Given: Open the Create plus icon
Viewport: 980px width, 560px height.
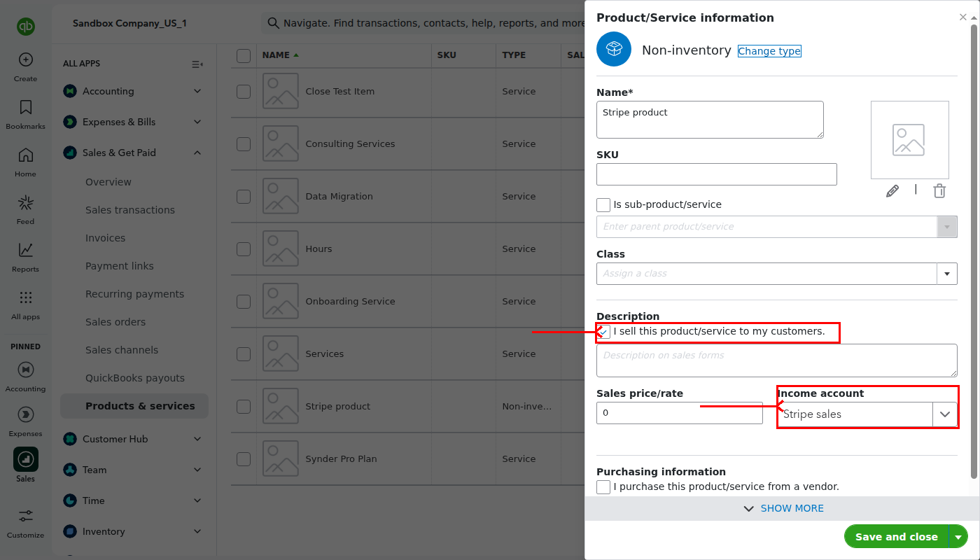Looking at the screenshot, I should coord(26,59).
